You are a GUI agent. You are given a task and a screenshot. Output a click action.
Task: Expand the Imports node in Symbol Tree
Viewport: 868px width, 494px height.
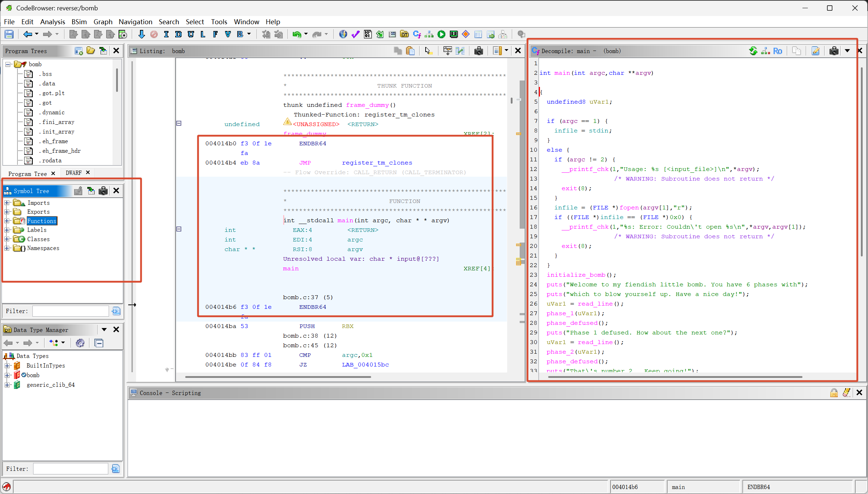coord(7,203)
